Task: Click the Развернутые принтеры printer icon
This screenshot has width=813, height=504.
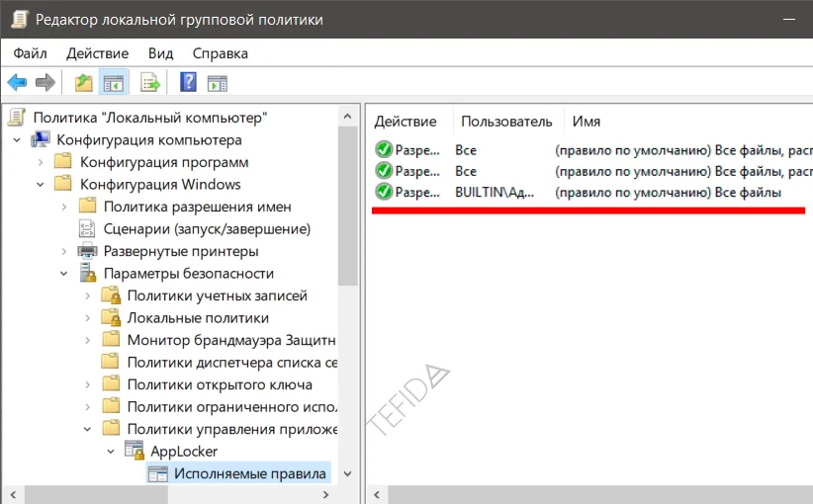Action: [x=87, y=251]
